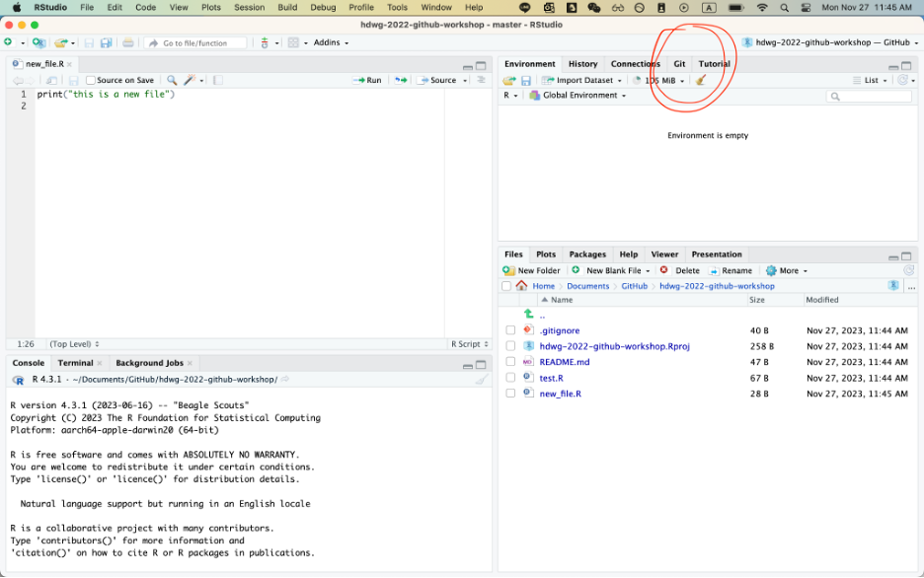
Task: Click the New Folder button
Action: click(531, 271)
